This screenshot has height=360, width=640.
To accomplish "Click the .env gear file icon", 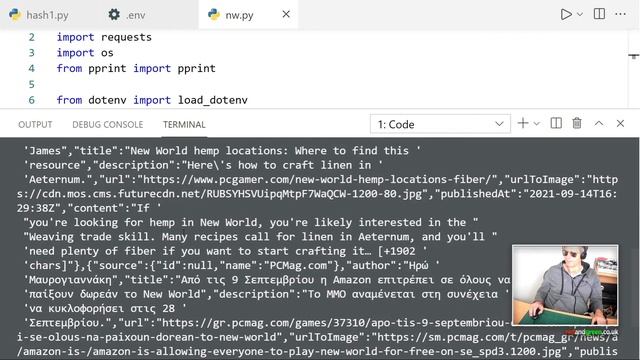I will click(114, 15).
